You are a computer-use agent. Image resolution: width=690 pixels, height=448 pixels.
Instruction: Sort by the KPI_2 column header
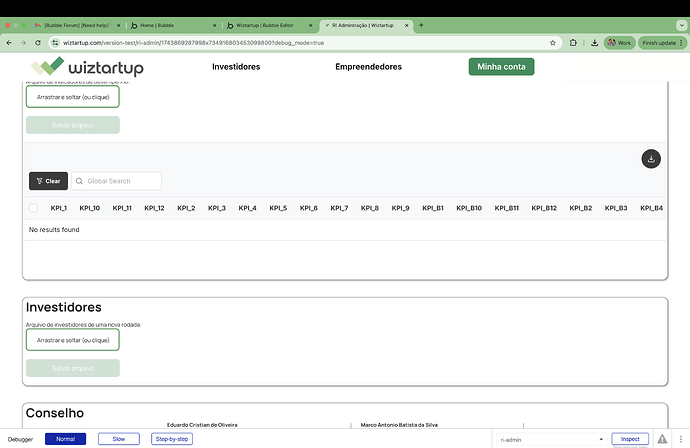186,208
